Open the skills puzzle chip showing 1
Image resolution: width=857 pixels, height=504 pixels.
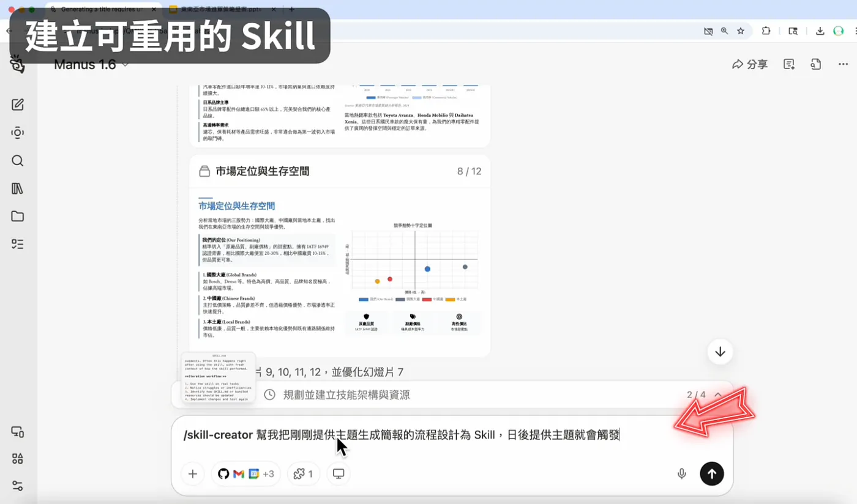coord(303,473)
